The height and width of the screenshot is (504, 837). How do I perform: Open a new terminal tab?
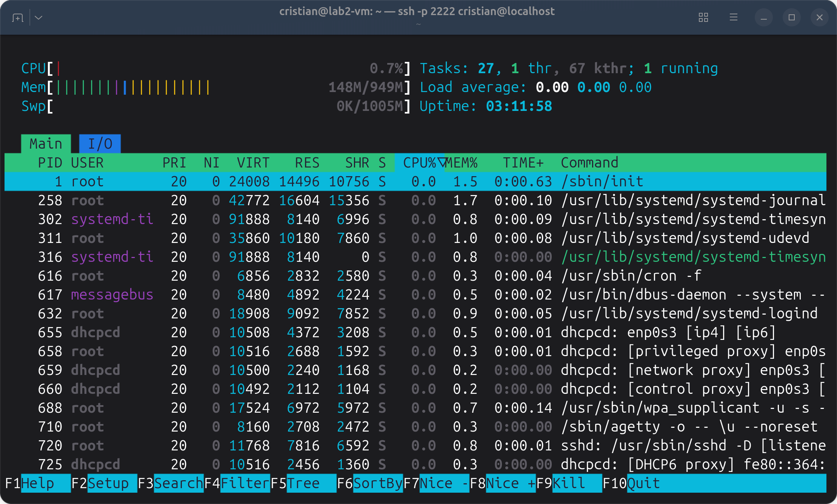click(18, 17)
